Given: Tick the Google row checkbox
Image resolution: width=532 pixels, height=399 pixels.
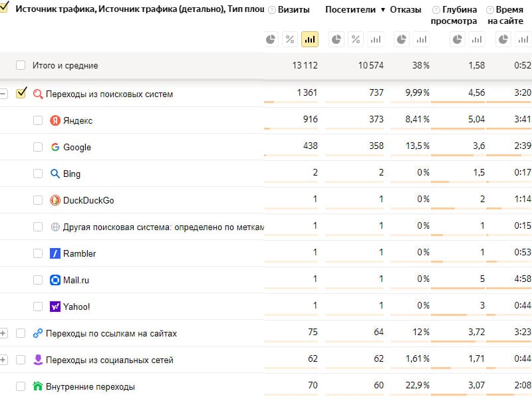Looking at the screenshot, I should (38, 147).
